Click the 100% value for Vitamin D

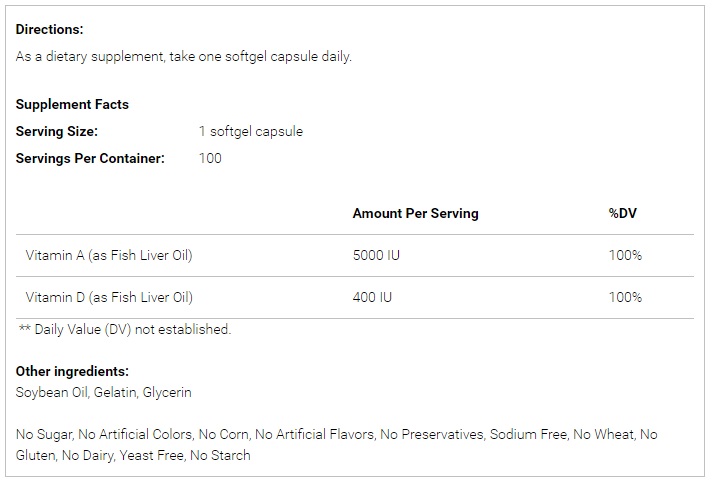pos(625,297)
